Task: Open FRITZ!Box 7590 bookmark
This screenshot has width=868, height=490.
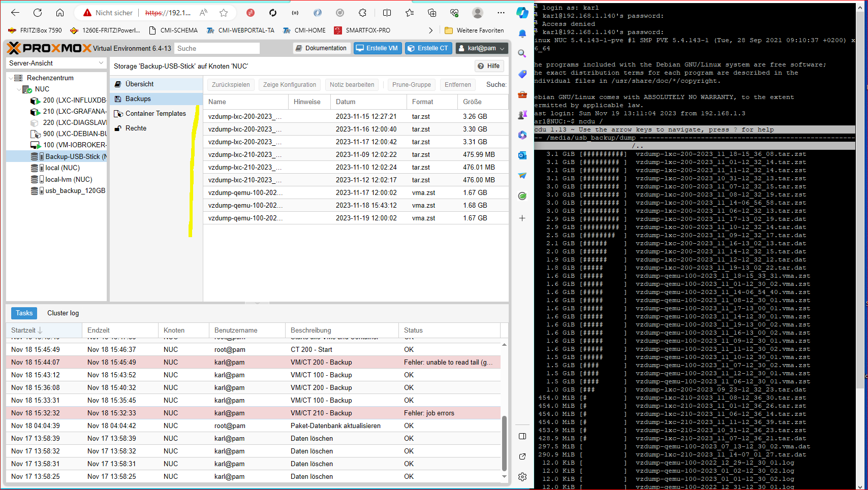Action: 35,30
